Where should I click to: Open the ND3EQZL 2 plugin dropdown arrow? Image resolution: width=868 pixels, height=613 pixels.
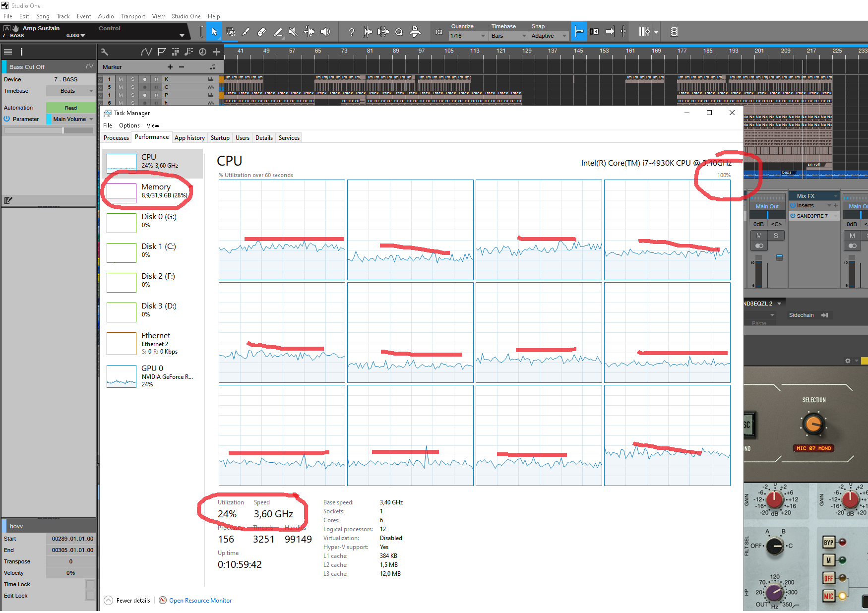[x=779, y=304]
